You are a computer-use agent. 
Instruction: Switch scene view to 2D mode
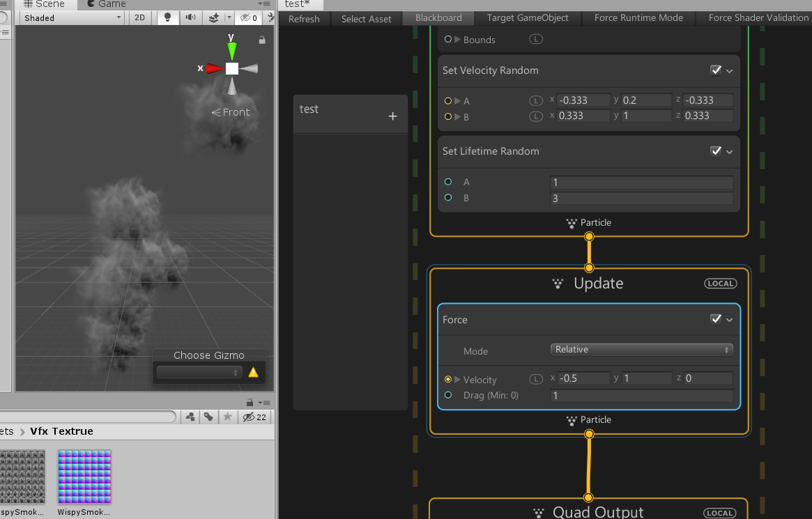[140, 17]
